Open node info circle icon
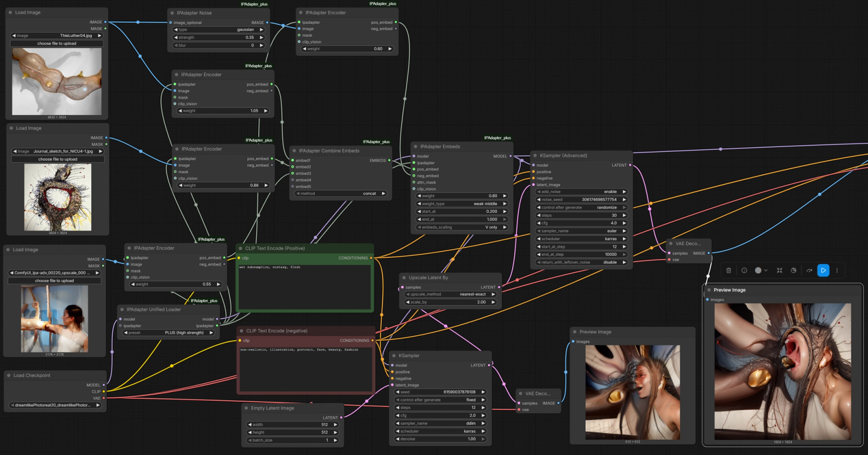 tap(744, 270)
